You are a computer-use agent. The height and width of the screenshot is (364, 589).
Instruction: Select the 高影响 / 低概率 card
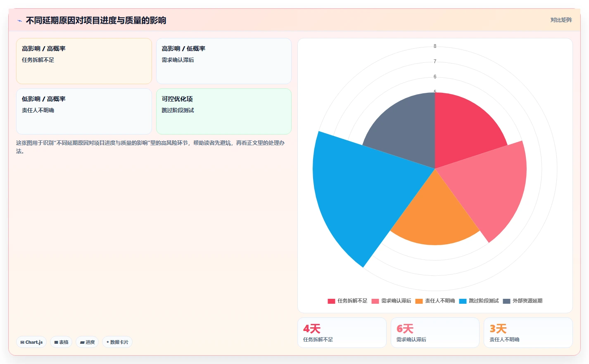(223, 61)
